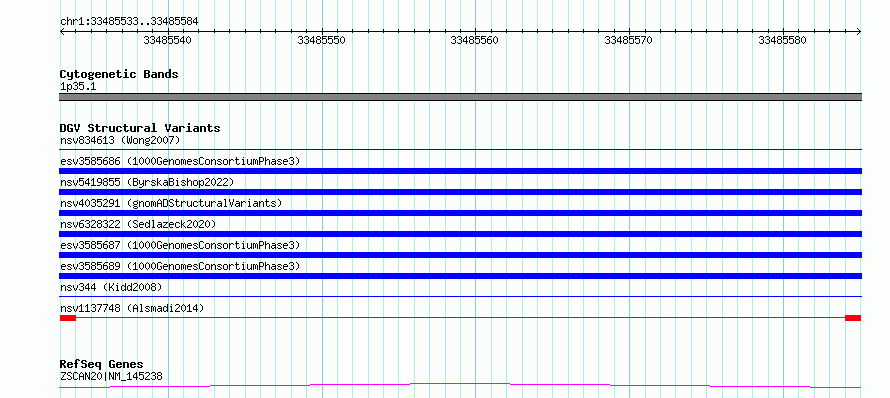The width and height of the screenshot is (890, 398).
Task: Click the left red block of nsv1137748
Action: 68,318
